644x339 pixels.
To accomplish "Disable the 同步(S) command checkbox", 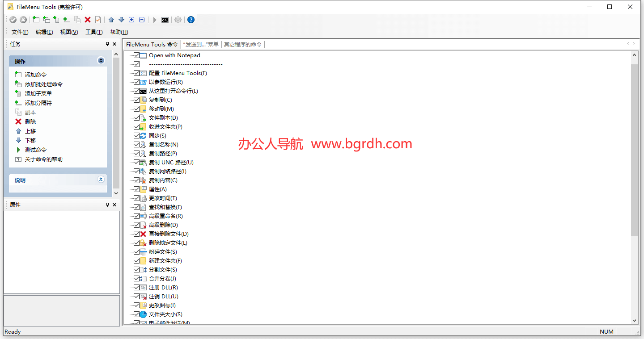I will pyautogui.click(x=136, y=135).
